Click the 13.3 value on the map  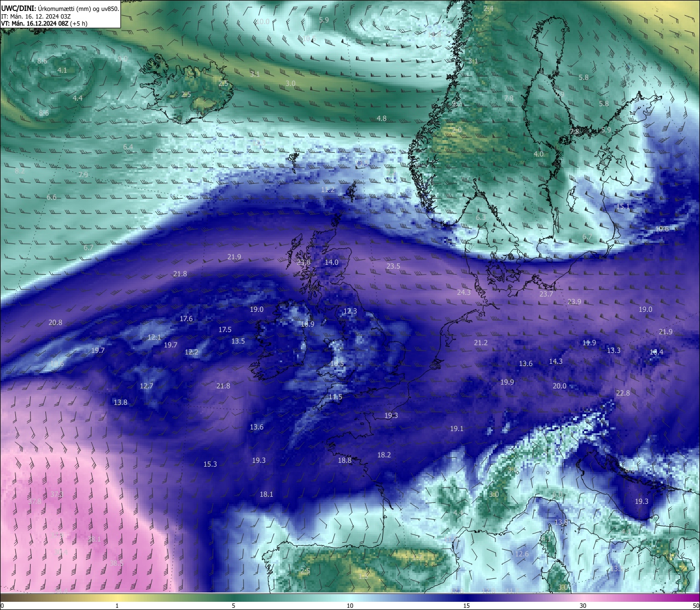[614, 350]
